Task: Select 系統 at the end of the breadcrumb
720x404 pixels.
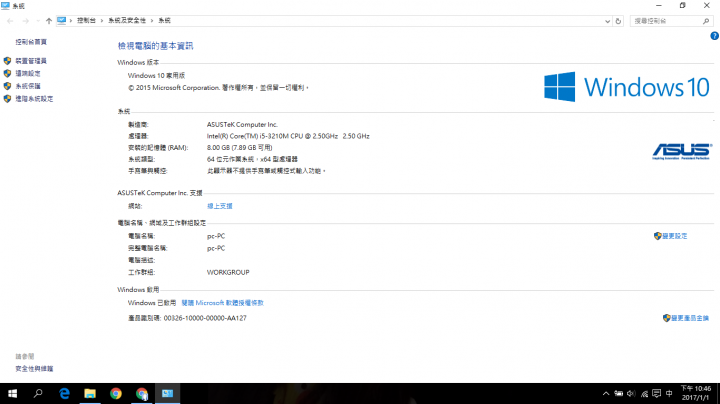Action: 164,21
